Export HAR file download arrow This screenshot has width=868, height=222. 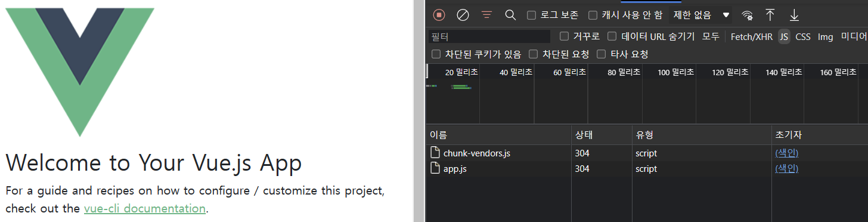click(794, 15)
